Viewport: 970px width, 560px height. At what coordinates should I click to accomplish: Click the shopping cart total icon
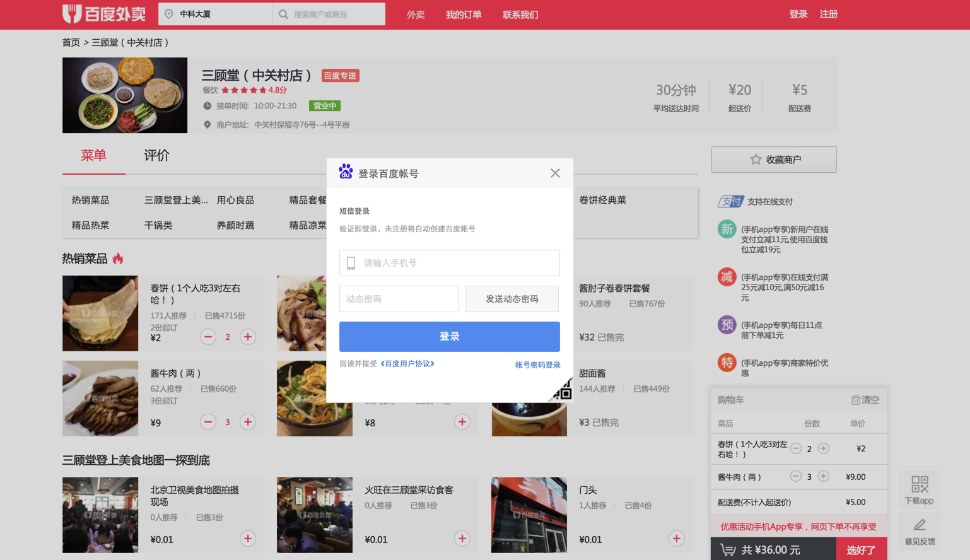coord(728,550)
